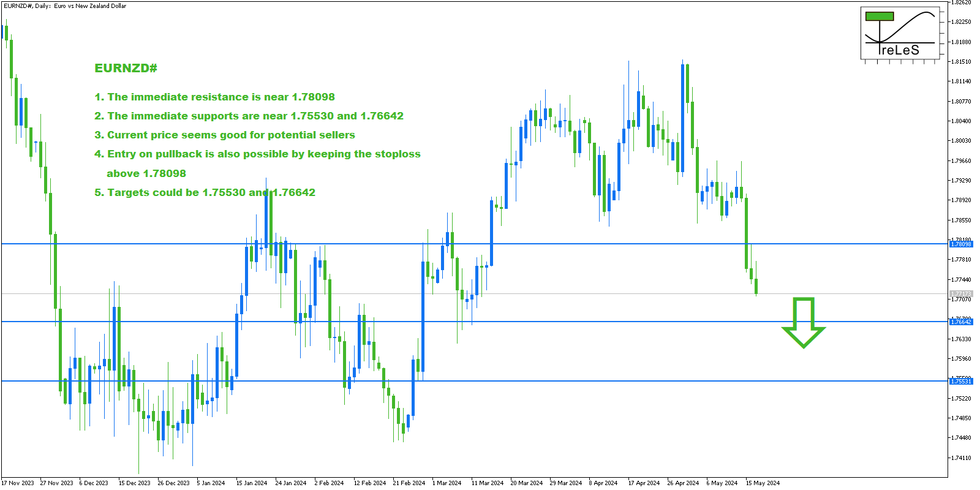Click the gray current price tag on axis
The height and width of the screenshot is (490, 980).
961,294
